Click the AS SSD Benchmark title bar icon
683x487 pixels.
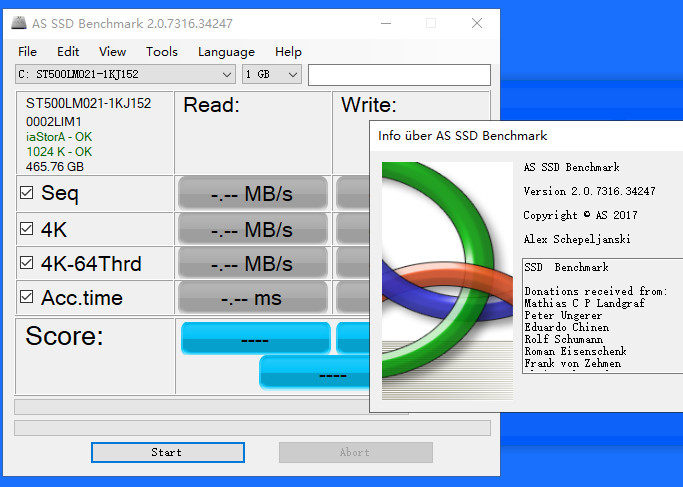(19, 23)
